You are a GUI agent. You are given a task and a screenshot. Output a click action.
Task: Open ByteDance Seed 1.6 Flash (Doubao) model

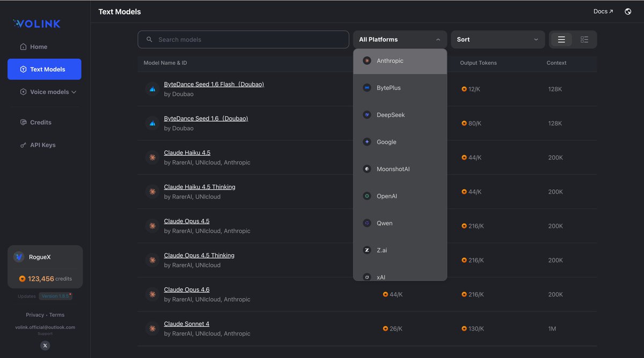[x=214, y=84]
